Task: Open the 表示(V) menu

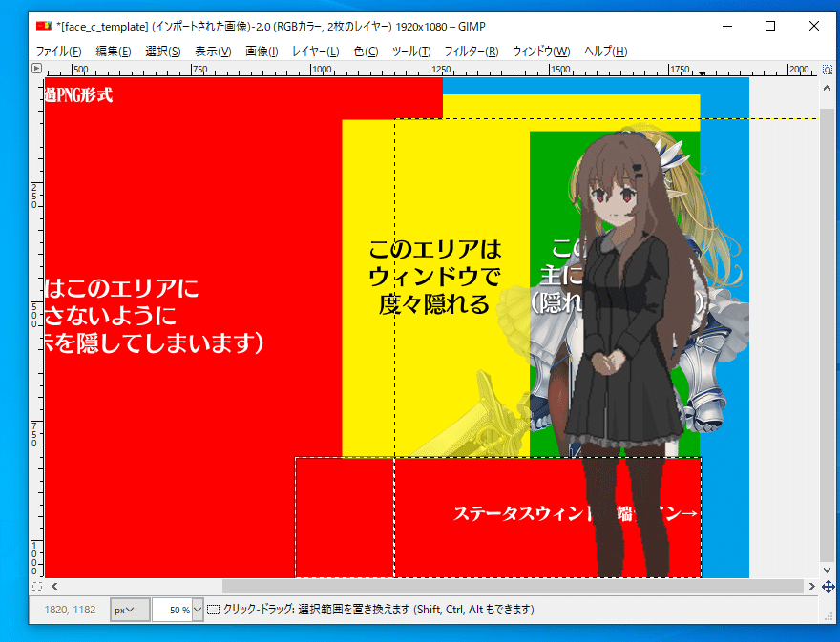Action: click(213, 52)
